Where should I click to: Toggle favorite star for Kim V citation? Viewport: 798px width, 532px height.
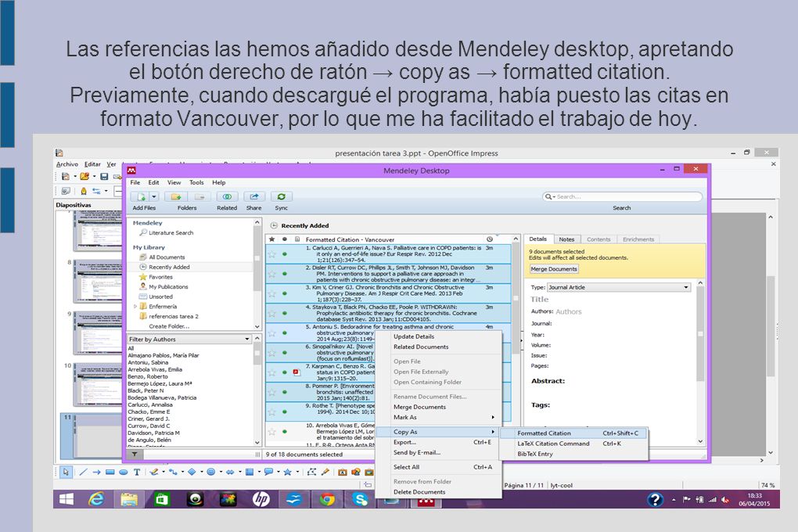pyautogui.click(x=271, y=293)
